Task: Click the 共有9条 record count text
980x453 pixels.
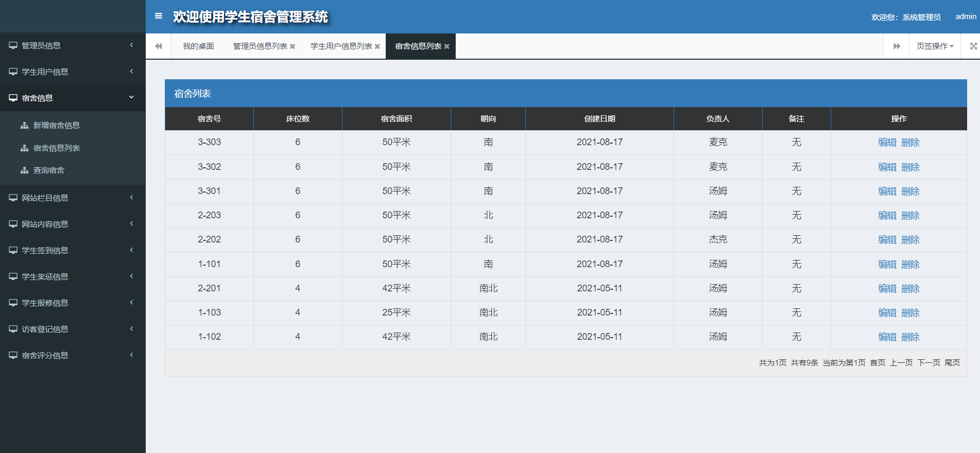Action: click(804, 363)
